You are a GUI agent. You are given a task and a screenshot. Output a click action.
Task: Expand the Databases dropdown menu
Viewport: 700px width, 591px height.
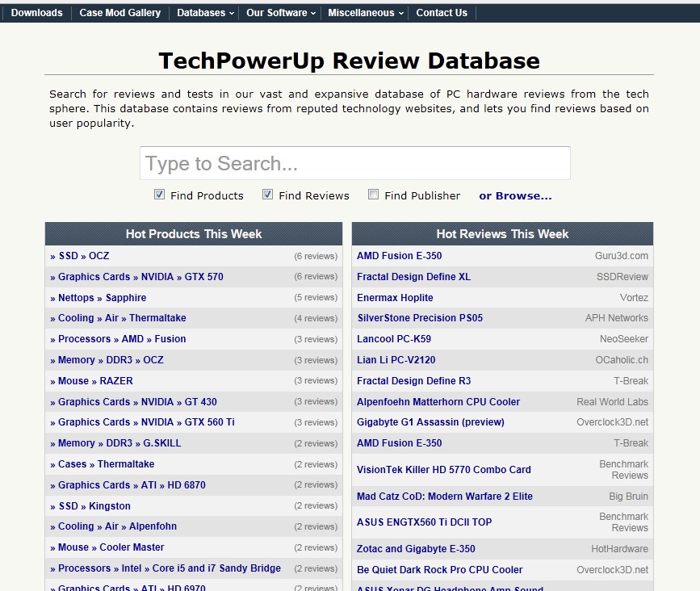coord(205,12)
